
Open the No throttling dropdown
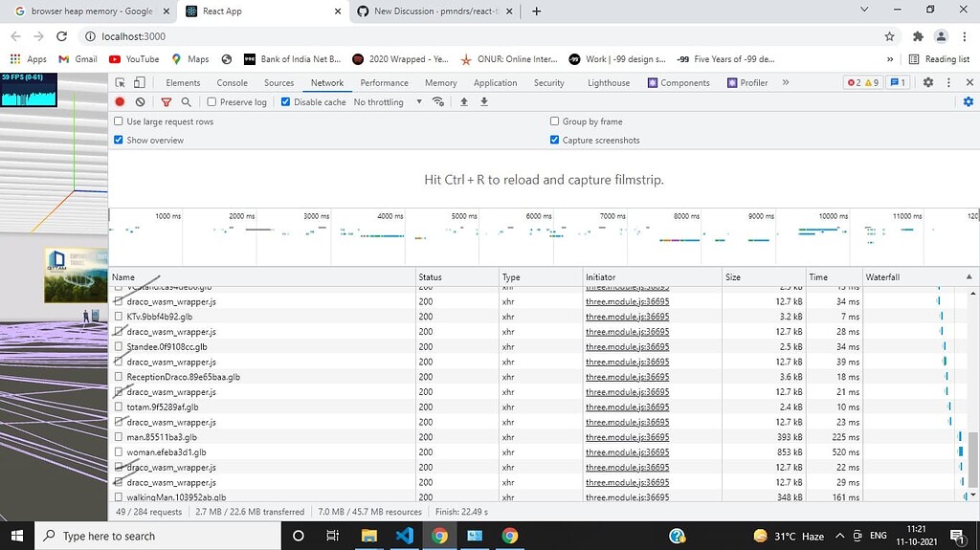(388, 102)
